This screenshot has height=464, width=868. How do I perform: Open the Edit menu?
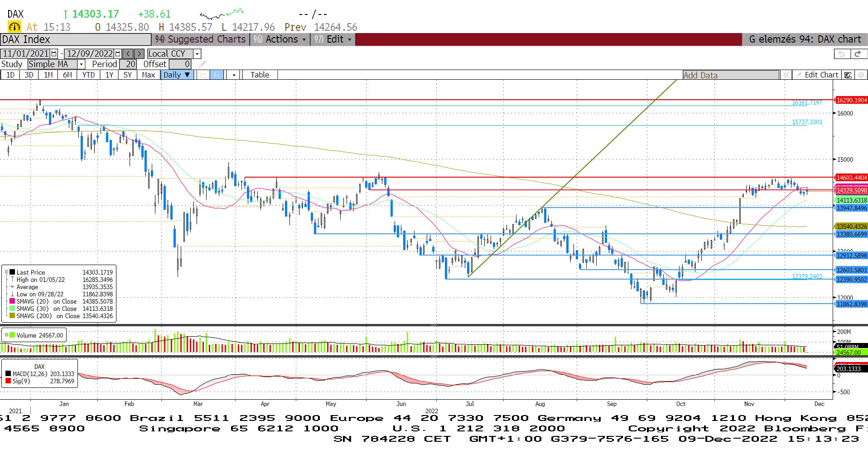[x=333, y=39]
